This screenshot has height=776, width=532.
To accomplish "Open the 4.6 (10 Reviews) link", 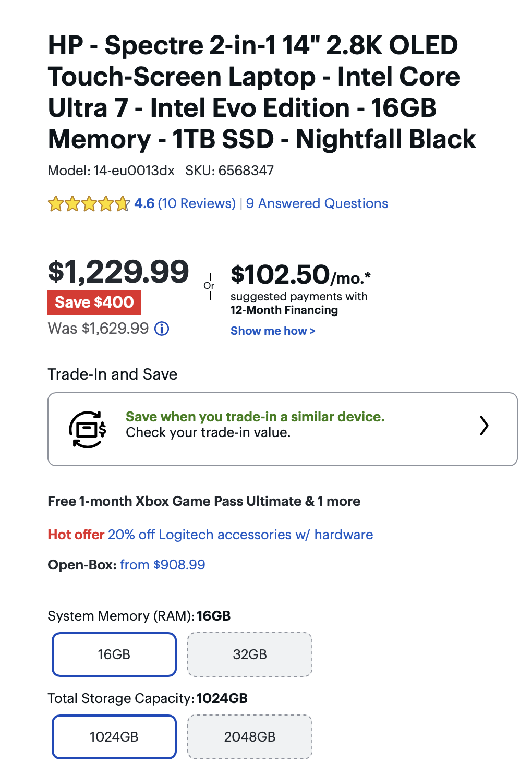I will point(185,203).
